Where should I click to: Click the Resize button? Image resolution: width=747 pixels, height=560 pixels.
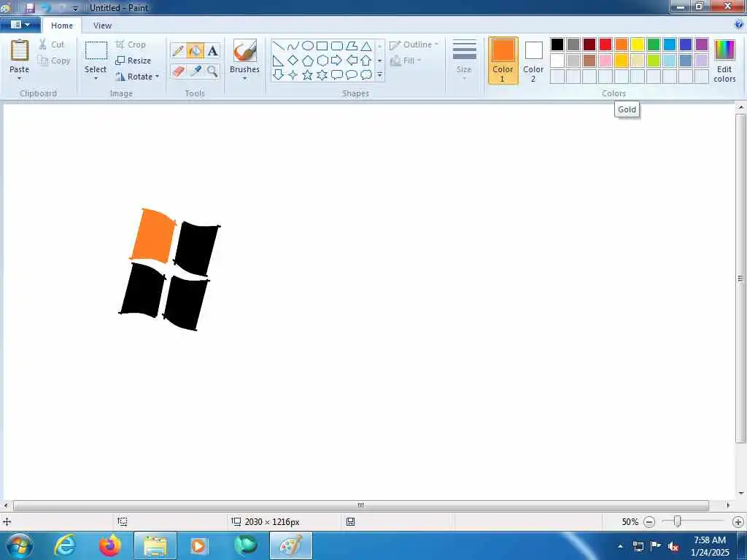click(133, 61)
